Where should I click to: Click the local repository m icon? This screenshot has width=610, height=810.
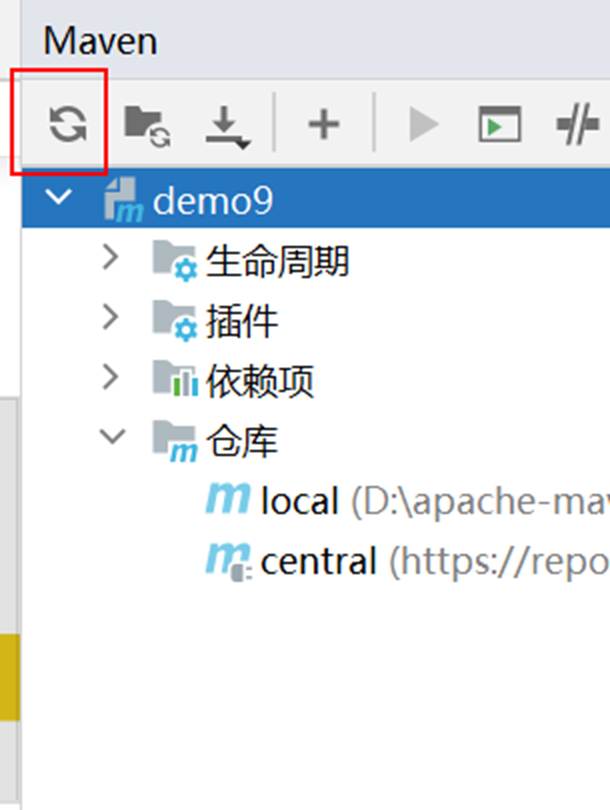point(227,498)
